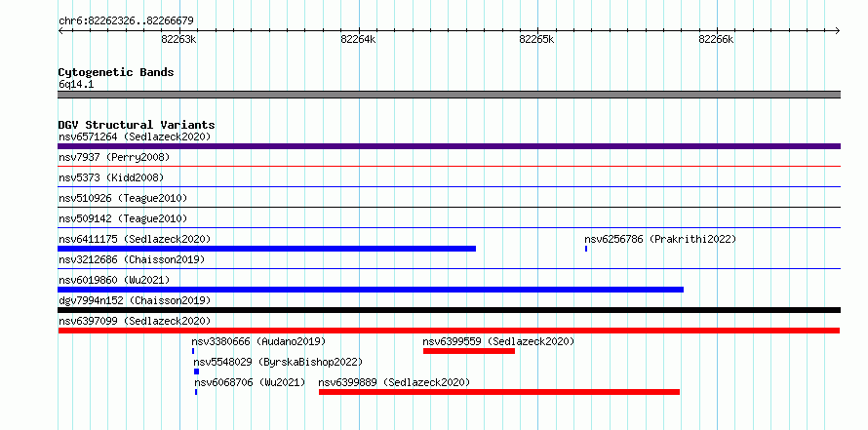
Task: Click the nsv6256786 (Prakrithi2022) label
Action: 660,239
